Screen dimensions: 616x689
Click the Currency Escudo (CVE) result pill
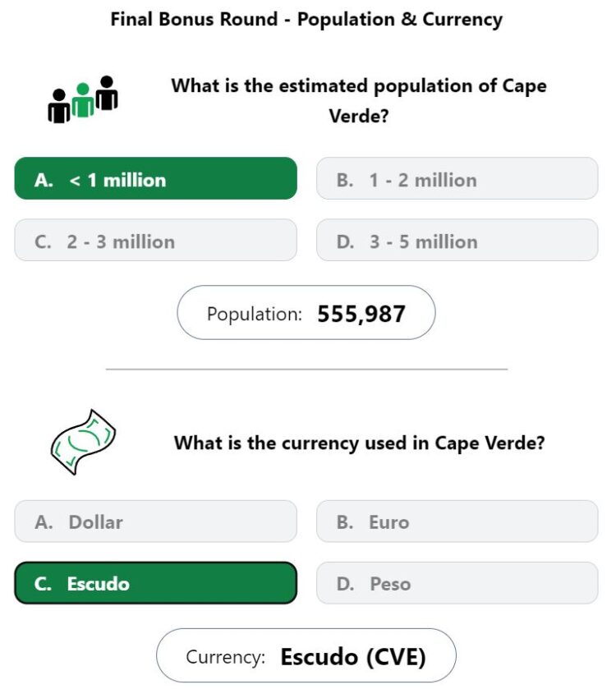pyautogui.click(x=306, y=655)
